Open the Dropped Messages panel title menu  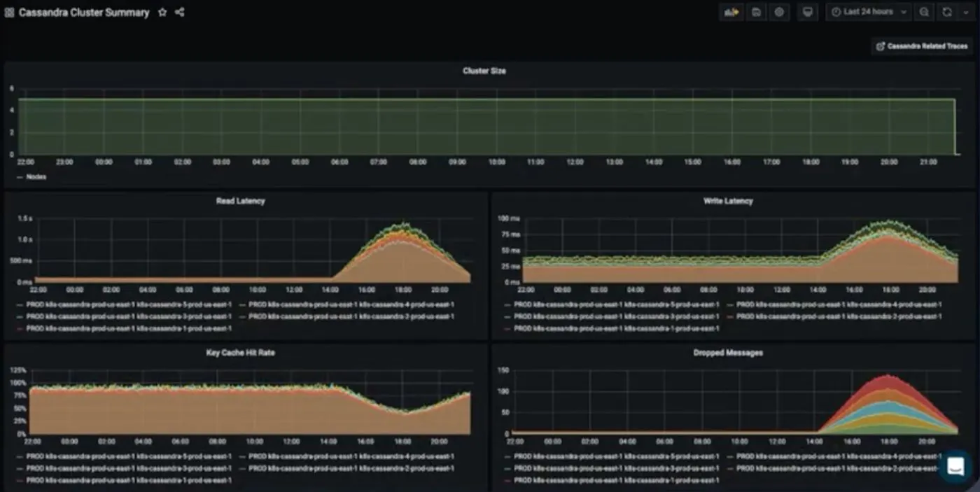(x=728, y=353)
